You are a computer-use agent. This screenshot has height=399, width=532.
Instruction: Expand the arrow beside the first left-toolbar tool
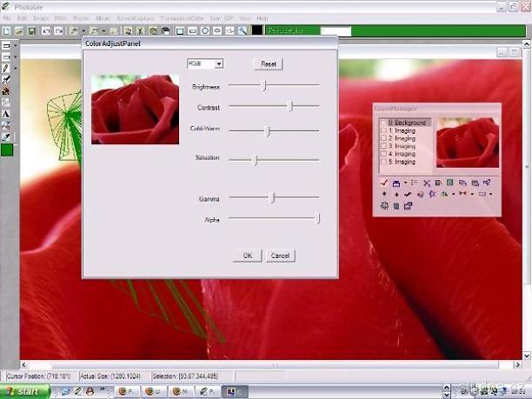coord(15,44)
